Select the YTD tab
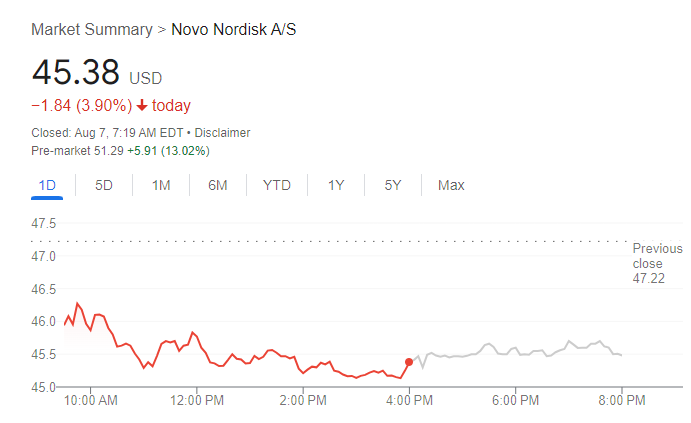The height and width of the screenshot is (423, 691). pyautogui.click(x=277, y=185)
